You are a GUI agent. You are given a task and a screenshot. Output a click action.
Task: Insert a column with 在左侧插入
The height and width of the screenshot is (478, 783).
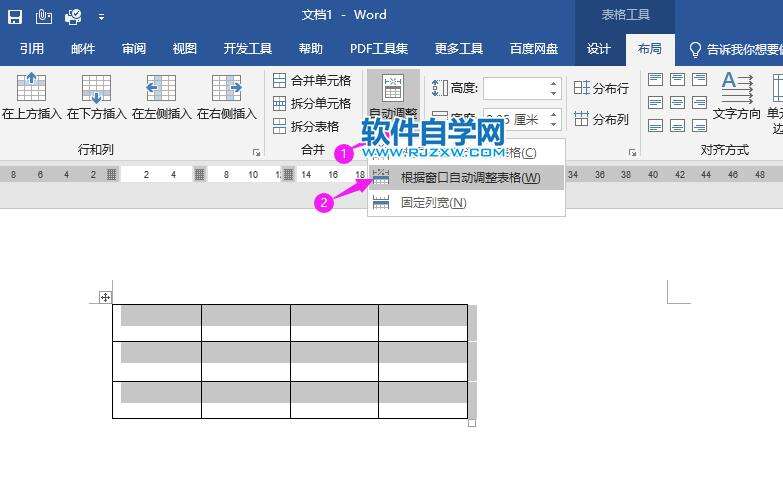click(x=161, y=96)
